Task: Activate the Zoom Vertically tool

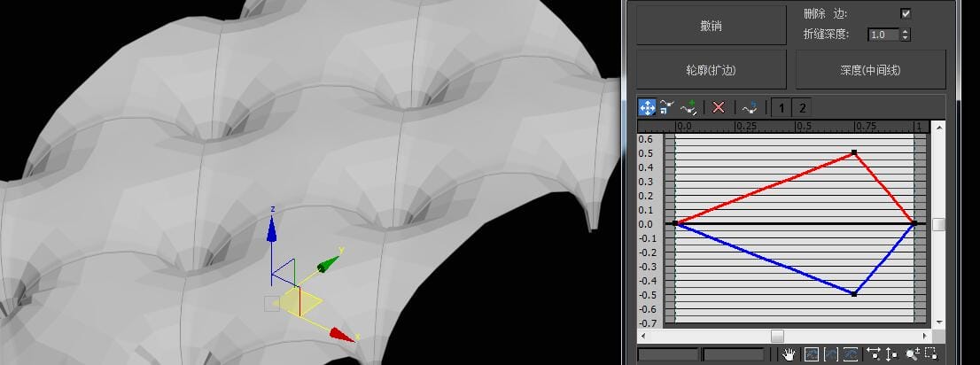Action: point(891,354)
